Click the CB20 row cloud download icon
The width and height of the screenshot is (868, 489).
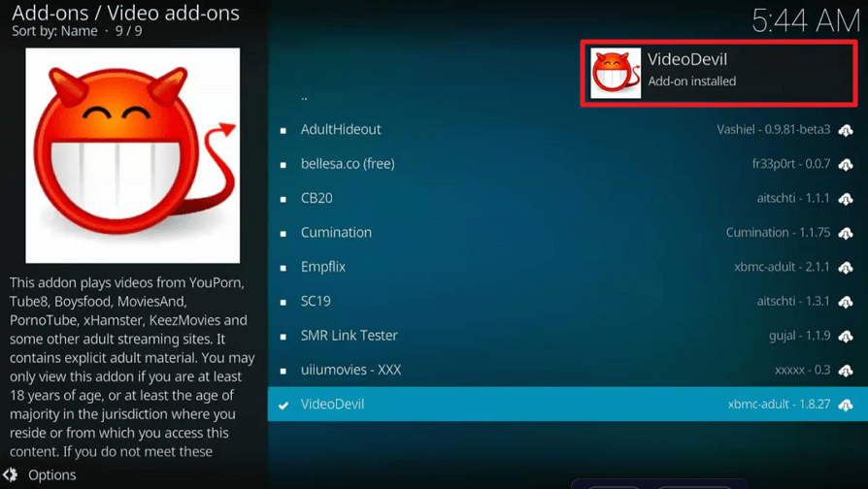point(846,199)
